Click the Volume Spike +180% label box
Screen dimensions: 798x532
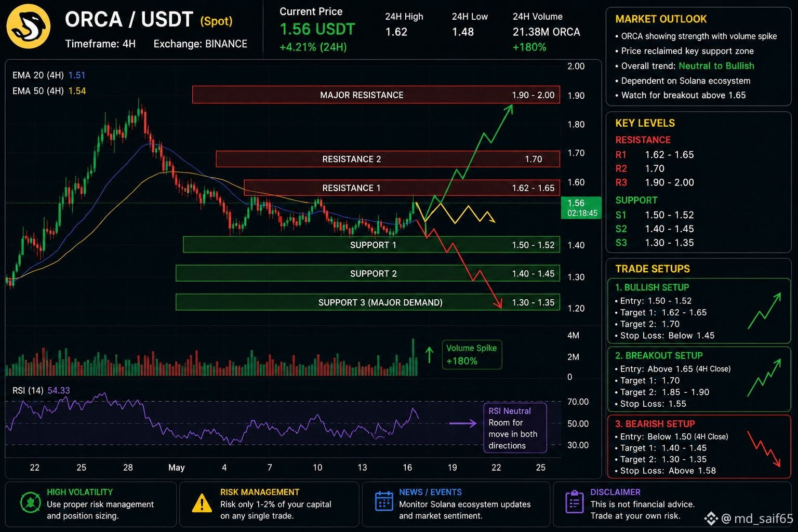[472, 354]
